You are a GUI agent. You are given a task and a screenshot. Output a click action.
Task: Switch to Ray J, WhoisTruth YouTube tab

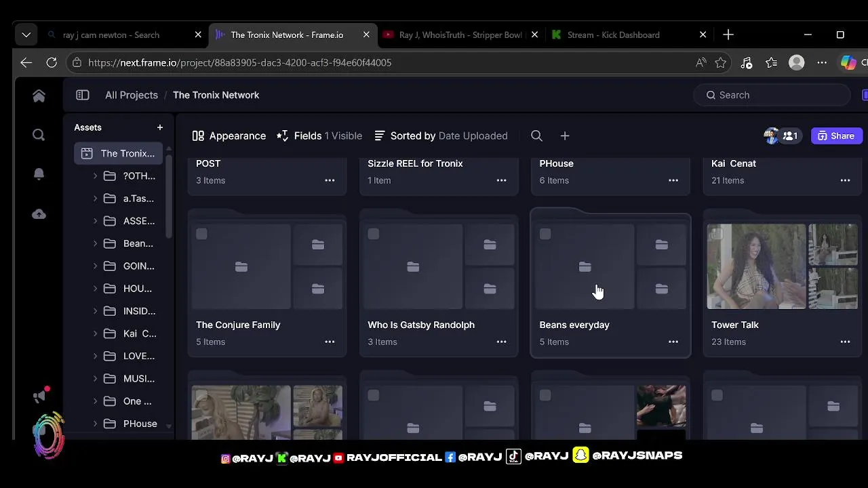coord(460,35)
